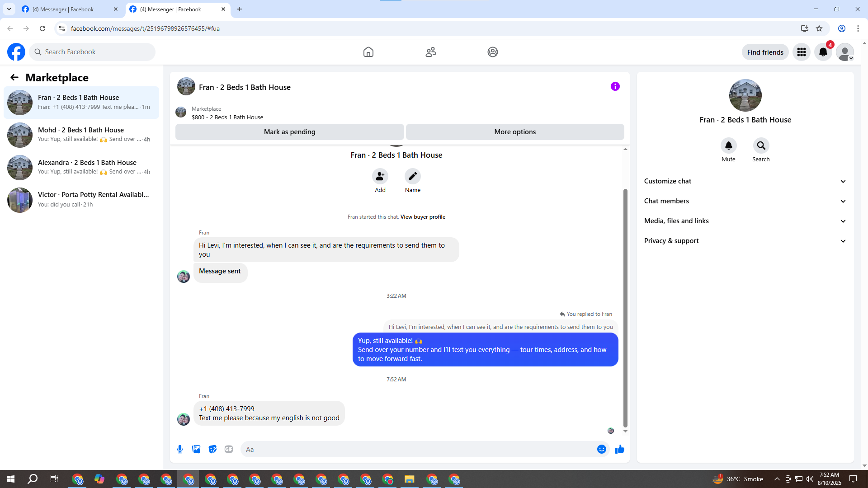Screen dimensions: 868x488
Task: Switch to first Messenger browser tab
Action: (63, 9)
